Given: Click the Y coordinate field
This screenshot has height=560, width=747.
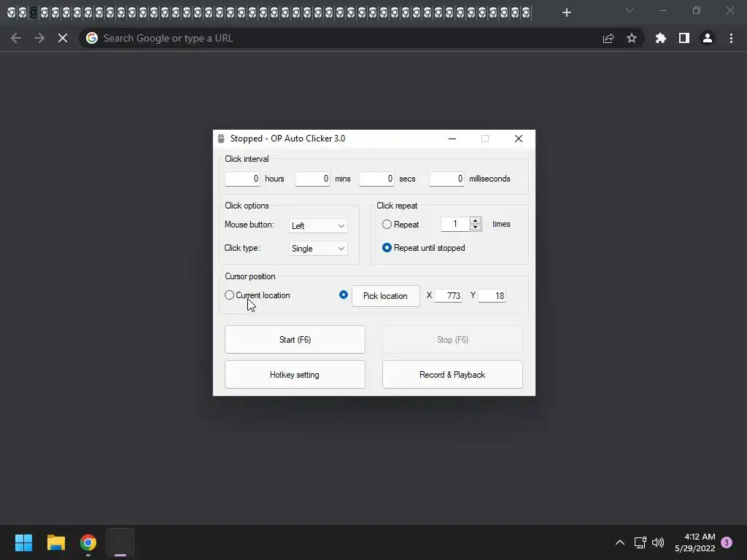Looking at the screenshot, I should pyautogui.click(x=492, y=296).
